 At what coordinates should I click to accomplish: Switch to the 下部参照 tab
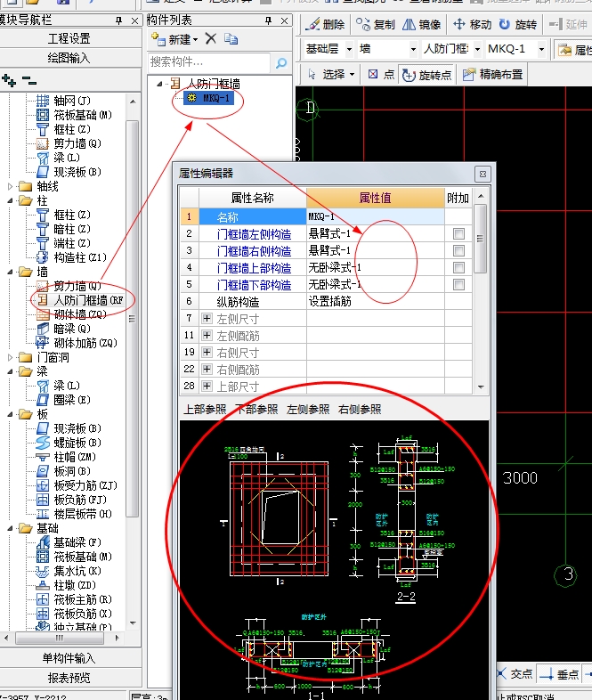pos(256,409)
